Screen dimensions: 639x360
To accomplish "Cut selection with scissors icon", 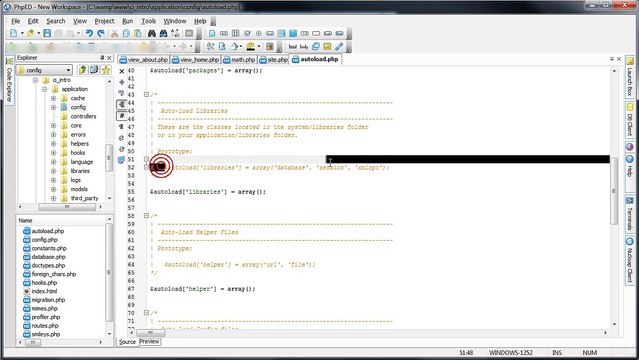I will pyautogui.click(x=115, y=33).
